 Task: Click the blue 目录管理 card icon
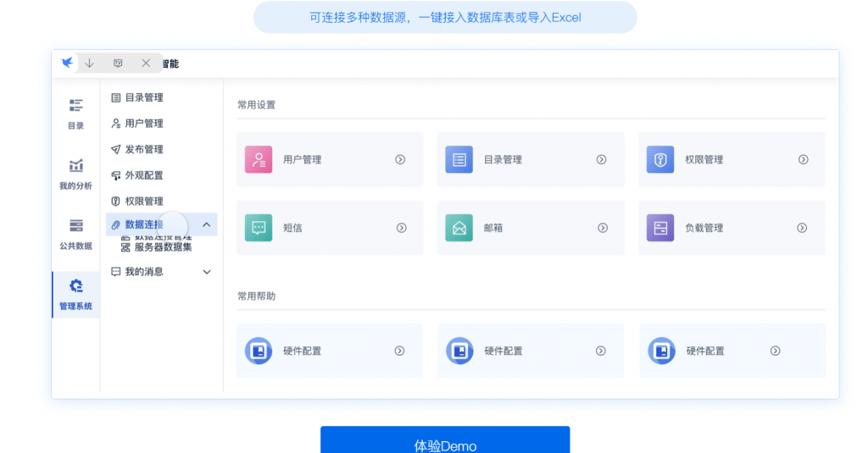point(459,159)
